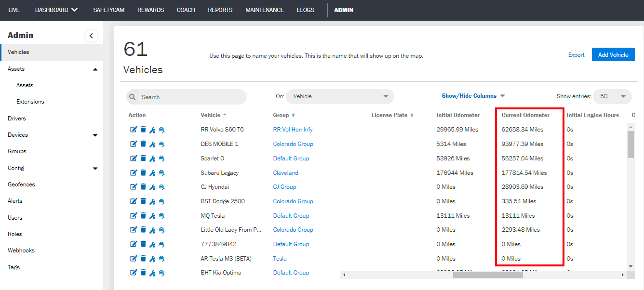This screenshot has width=644, height=290.
Task: Delete the BST Dodge 2500 vehicle
Action: pos(143,201)
